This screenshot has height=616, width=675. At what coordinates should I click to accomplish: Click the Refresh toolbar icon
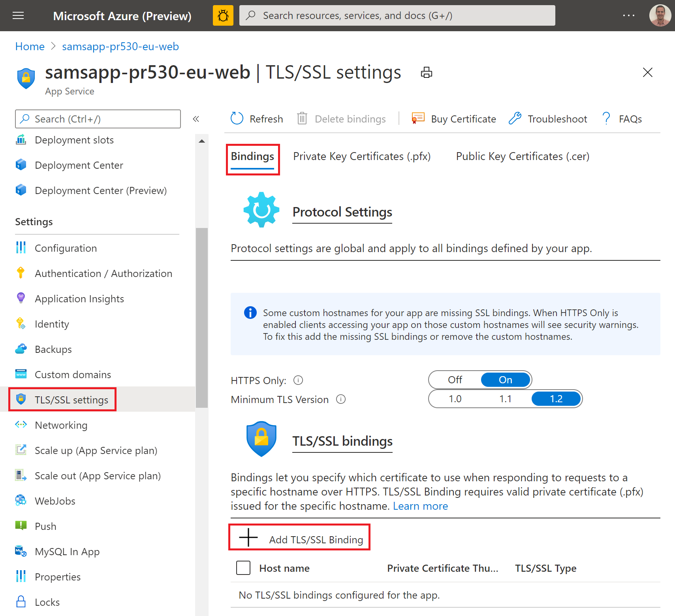(x=237, y=119)
